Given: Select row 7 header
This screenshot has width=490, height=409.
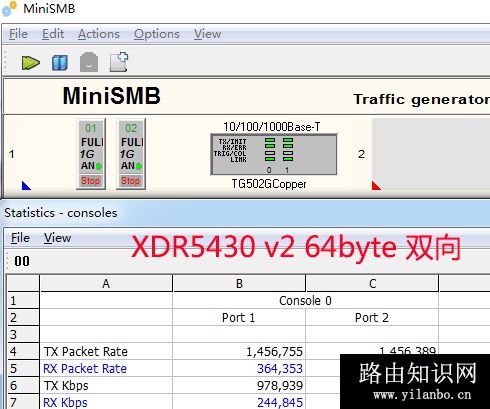Looking at the screenshot, I should click(23, 402).
